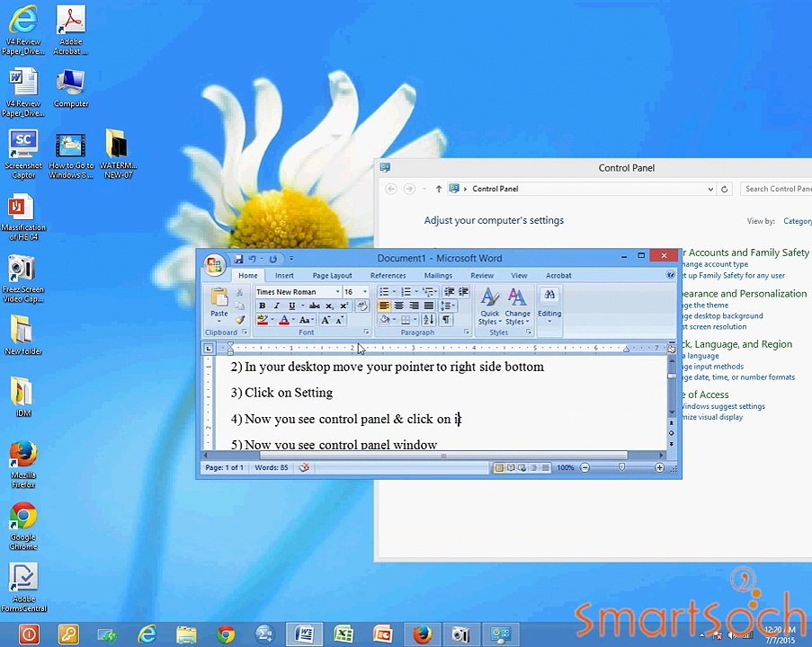This screenshot has height=647, width=812.
Task: Click the Cut scissors icon
Action: pyautogui.click(x=240, y=292)
